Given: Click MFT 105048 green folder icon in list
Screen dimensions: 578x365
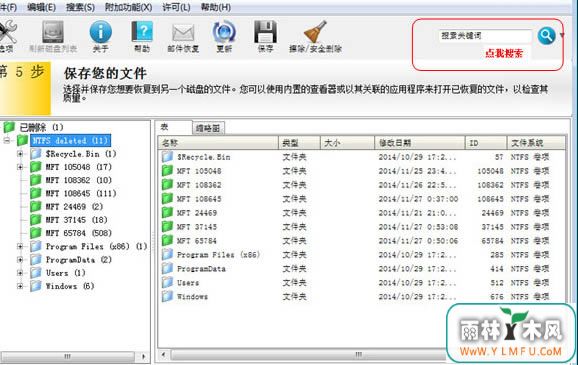Looking at the screenshot, I should (167, 171).
